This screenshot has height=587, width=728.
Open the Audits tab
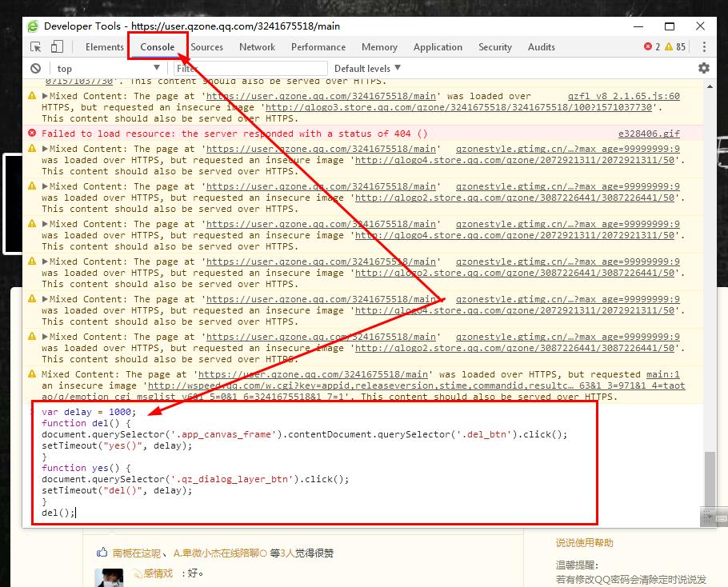(x=542, y=47)
